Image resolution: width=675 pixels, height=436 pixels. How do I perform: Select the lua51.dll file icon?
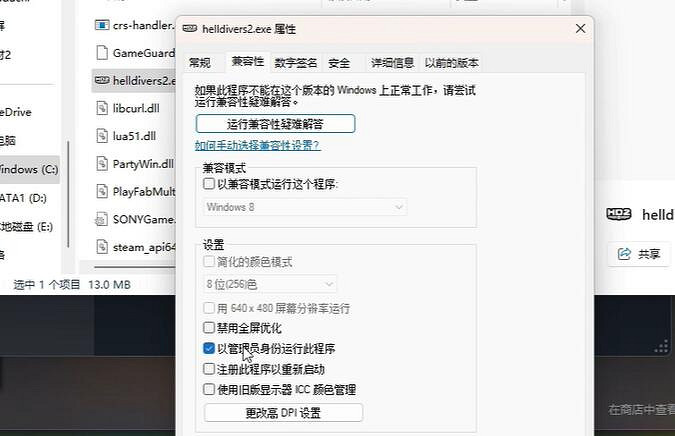101,135
